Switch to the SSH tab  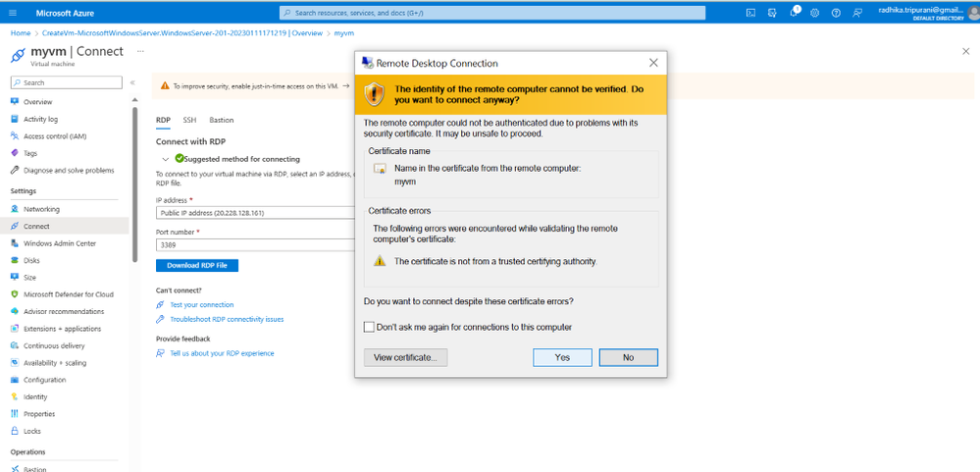[x=189, y=120]
